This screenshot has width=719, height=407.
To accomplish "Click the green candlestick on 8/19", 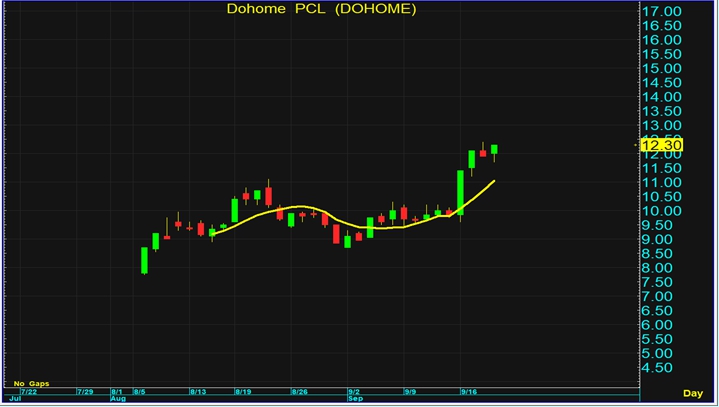I will (x=234, y=210).
